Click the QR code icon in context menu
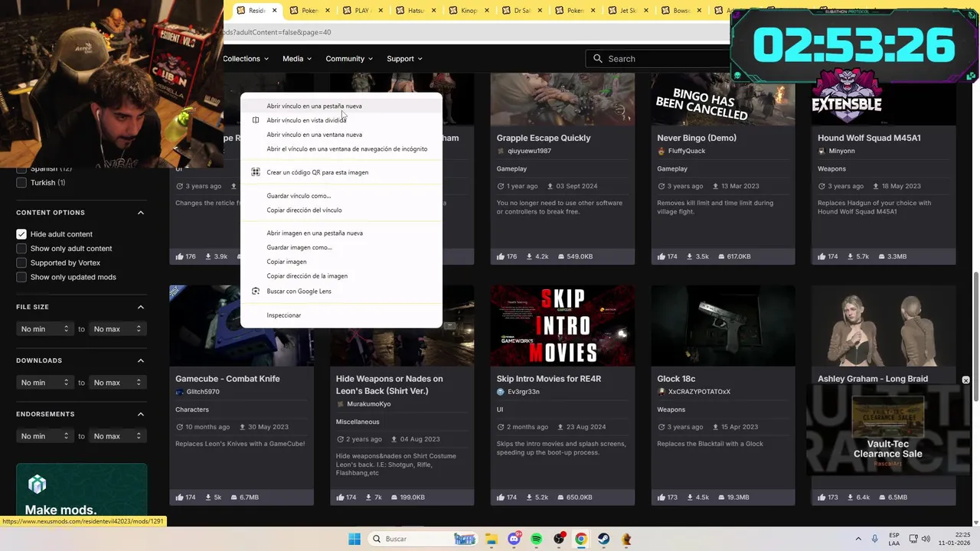 [256, 172]
